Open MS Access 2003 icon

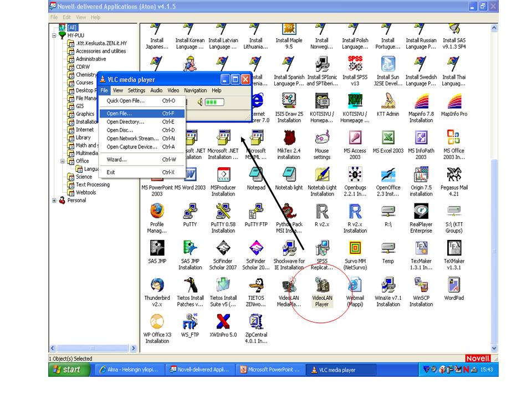click(x=355, y=138)
